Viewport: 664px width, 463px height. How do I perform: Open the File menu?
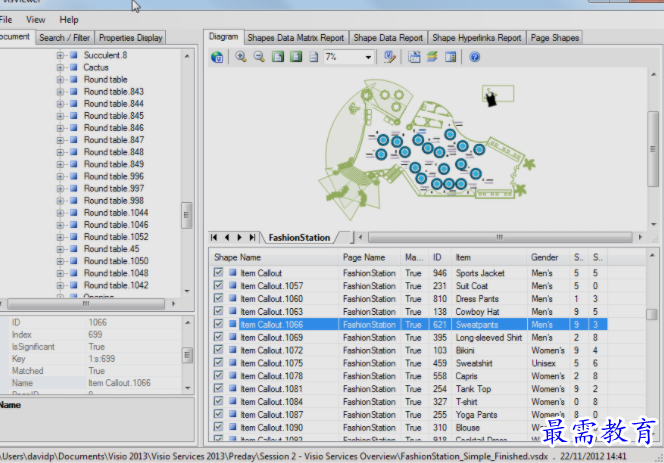pos(6,19)
